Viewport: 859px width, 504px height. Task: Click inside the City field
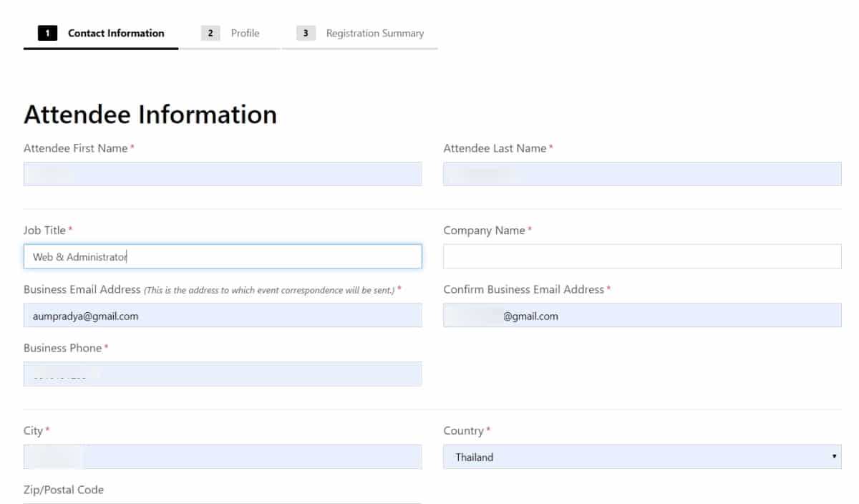click(223, 457)
